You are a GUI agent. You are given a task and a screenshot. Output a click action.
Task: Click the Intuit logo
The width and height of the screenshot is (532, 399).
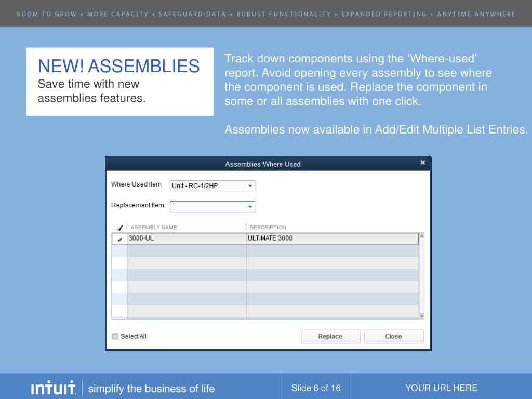pos(54,388)
